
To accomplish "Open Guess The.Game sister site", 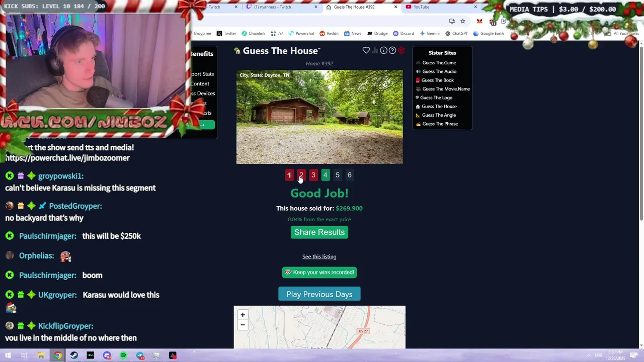I will 439,63.
